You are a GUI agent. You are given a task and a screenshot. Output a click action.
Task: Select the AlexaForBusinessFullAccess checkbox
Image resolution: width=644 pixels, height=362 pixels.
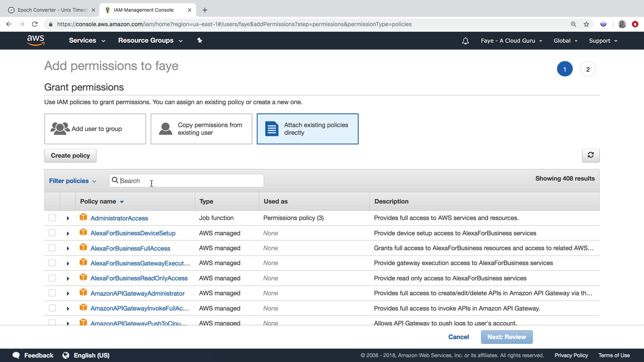click(52, 248)
